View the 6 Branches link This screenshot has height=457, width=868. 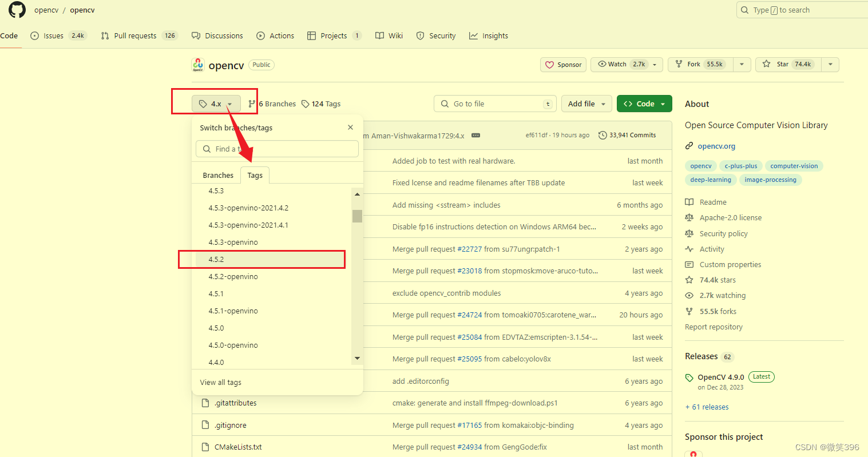point(272,104)
